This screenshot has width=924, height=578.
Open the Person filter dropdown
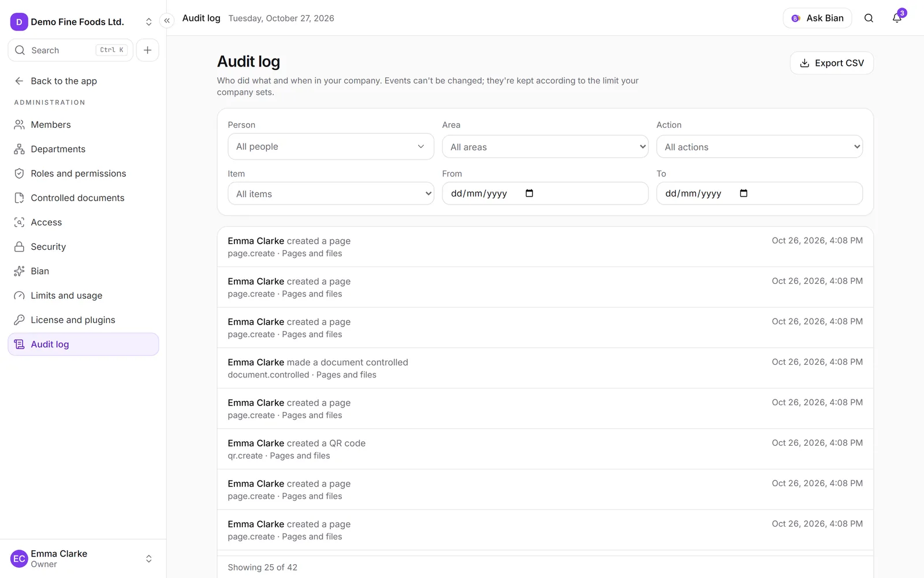point(331,147)
